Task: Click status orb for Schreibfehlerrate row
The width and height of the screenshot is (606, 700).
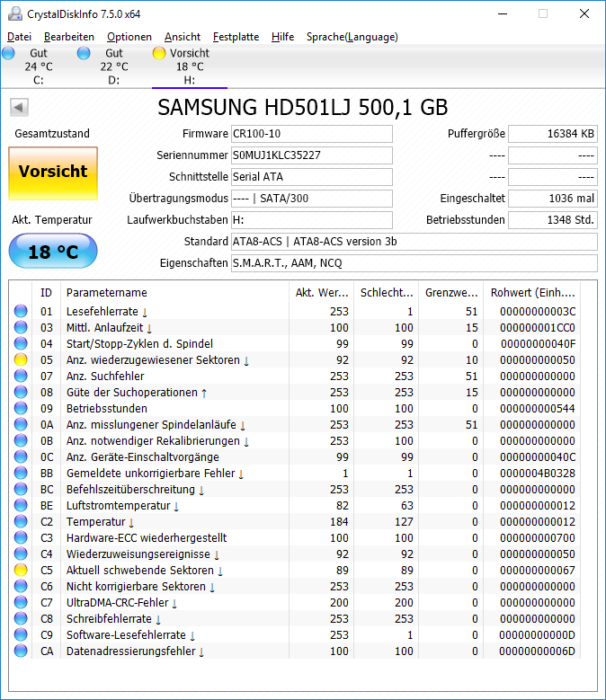Action: point(21,618)
